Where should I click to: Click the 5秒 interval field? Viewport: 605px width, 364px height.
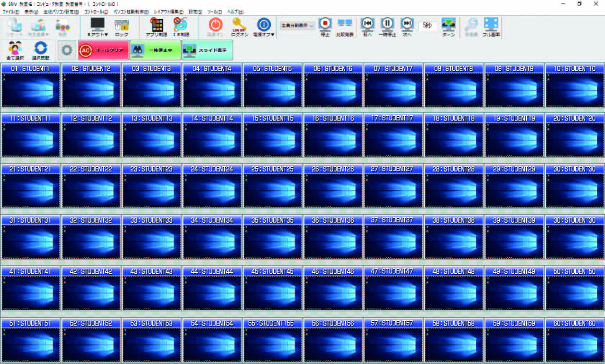click(427, 25)
